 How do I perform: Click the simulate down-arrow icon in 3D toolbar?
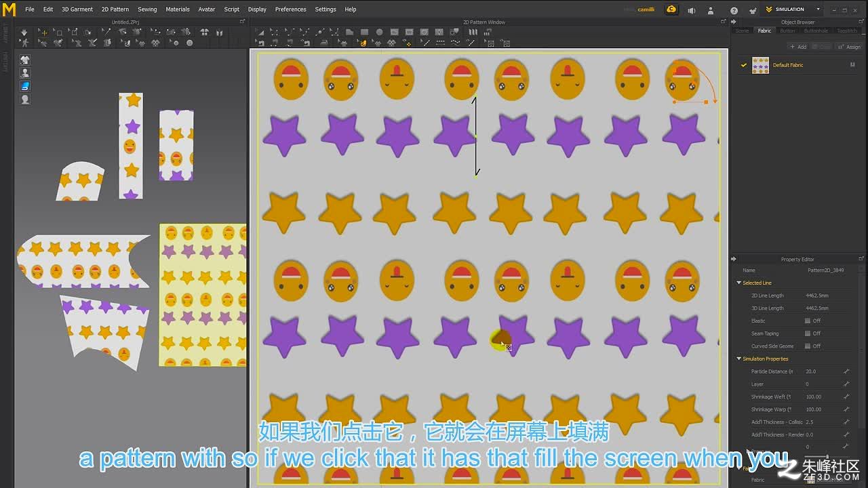(24, 33)
